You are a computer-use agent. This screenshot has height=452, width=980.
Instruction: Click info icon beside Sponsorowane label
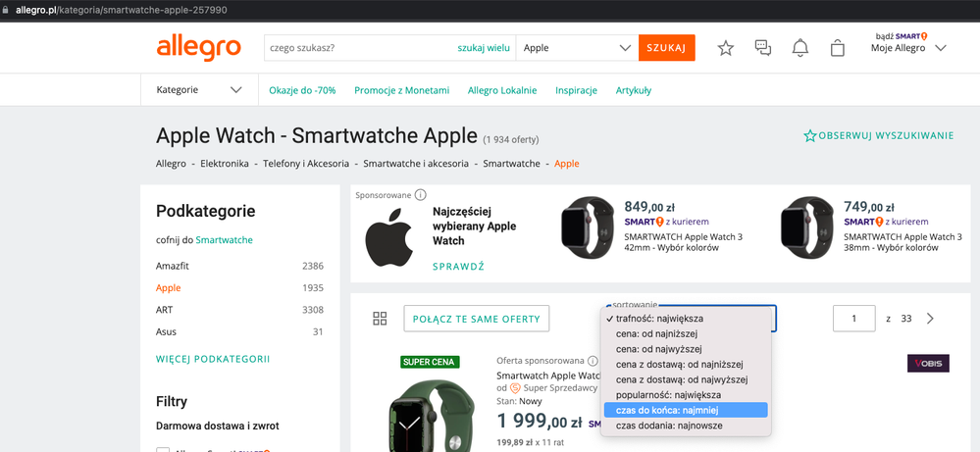[x=421, y=195]
